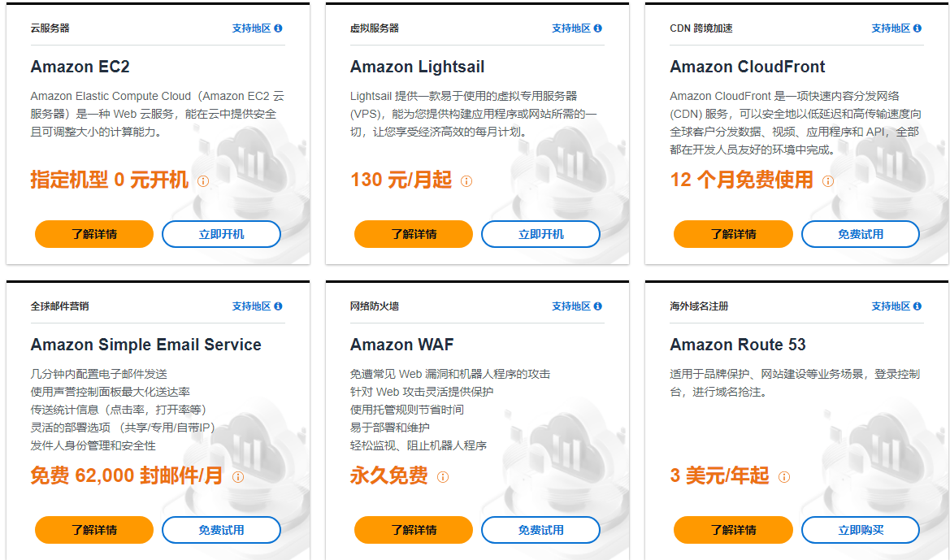The width and height of the screenshot is (950, 560).
Task: Click the info icon beside 支持地区 on Route 53 card
Action: [x=917, y=306]
